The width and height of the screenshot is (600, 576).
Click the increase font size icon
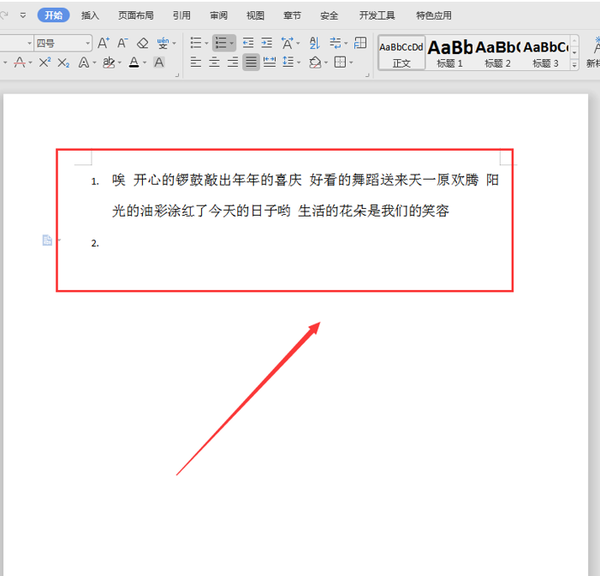pos(103,43)
